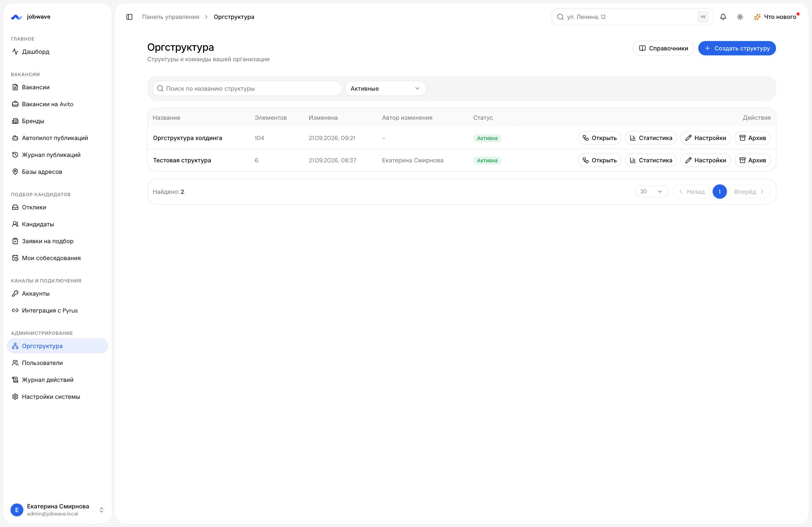The height and width of the screenshot is (527, 812).
Task: Open Настройки for Тестовая структура
Action: pyautogui.click(x=705, y=160)
